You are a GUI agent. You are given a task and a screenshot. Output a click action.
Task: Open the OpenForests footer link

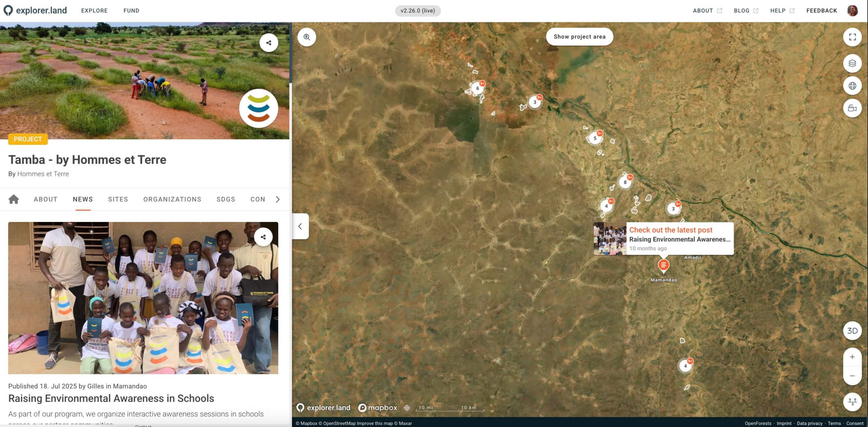click(x=758, y=423)
